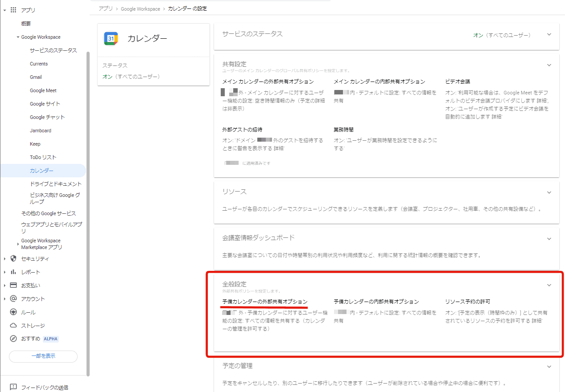Select Keep in the sidebar

click(35, 144)
